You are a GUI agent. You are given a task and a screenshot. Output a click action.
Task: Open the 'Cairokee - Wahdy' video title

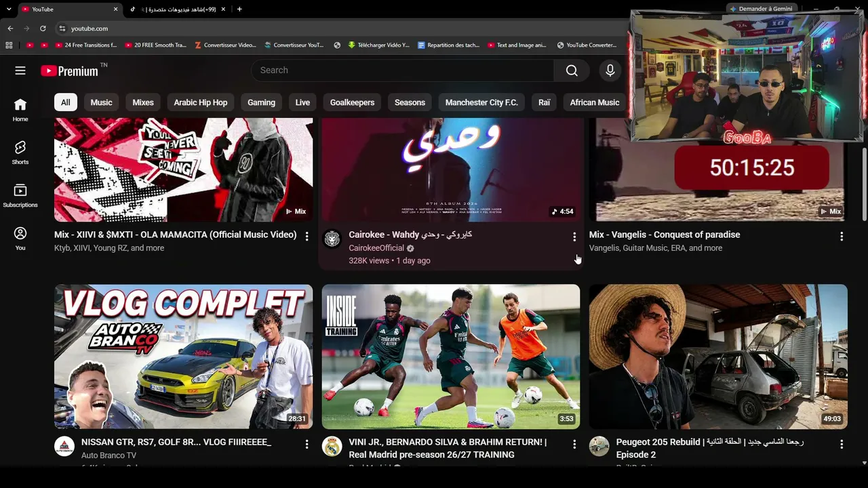tap(410, 235)
